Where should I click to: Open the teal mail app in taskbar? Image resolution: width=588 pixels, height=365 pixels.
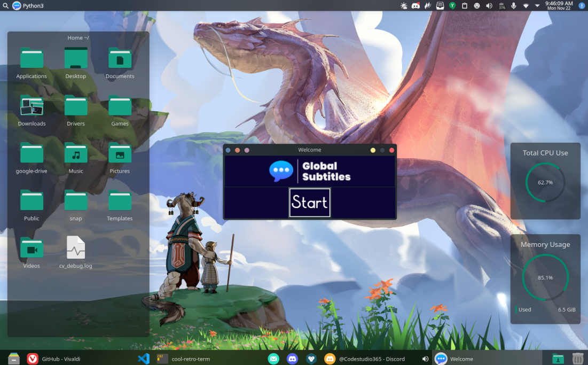tap(274, 359)
